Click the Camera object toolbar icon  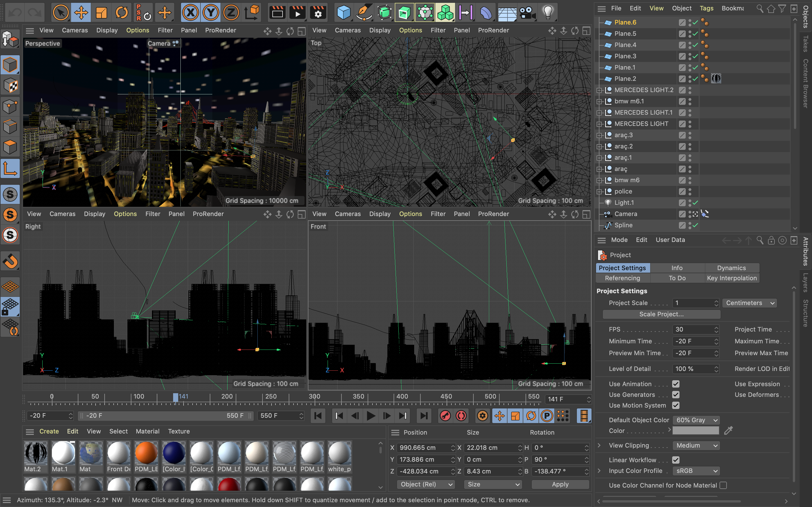pyautogui.click(x=527, y=13)
